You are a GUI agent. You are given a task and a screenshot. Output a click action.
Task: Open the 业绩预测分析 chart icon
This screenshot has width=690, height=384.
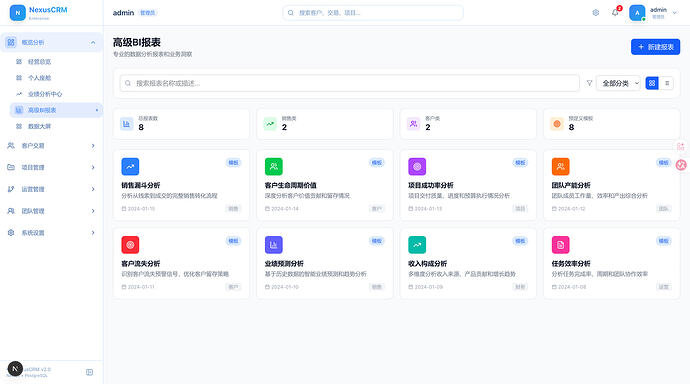click(273, 245)
